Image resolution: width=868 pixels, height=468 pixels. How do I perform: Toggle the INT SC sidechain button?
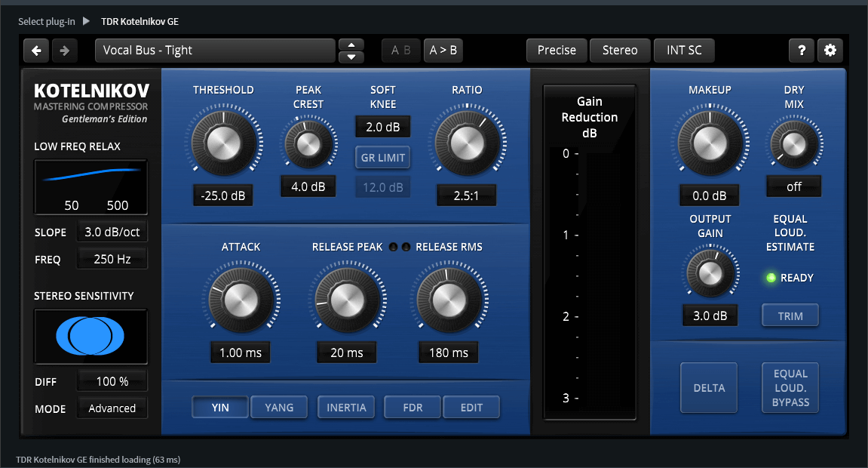pos(684,51)
